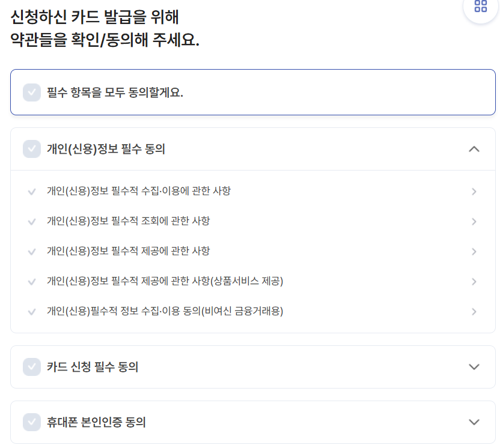The height and width of the screenshot is (448, 500).
Task: Click check icon beside 상품서비스 제공 항목
Action: [31, 281]
